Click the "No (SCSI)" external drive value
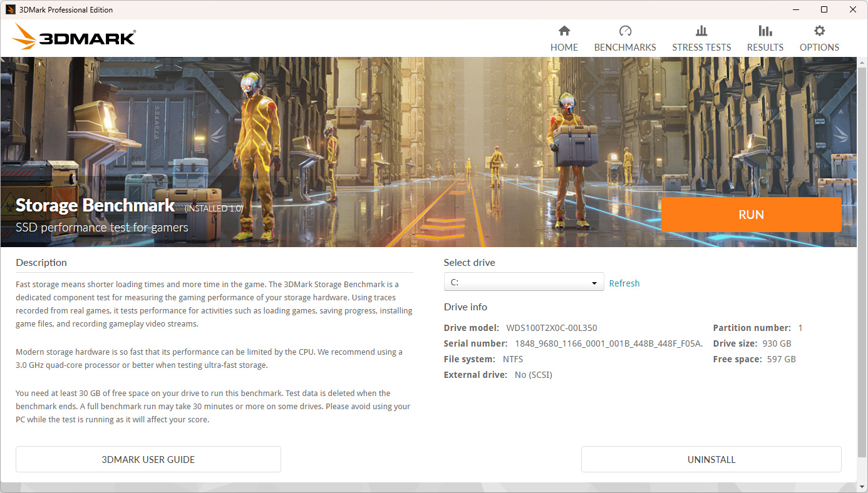Image resolution: width=868 pixels, height=493 pixels. pyautogui.click(x=533, y=375)
